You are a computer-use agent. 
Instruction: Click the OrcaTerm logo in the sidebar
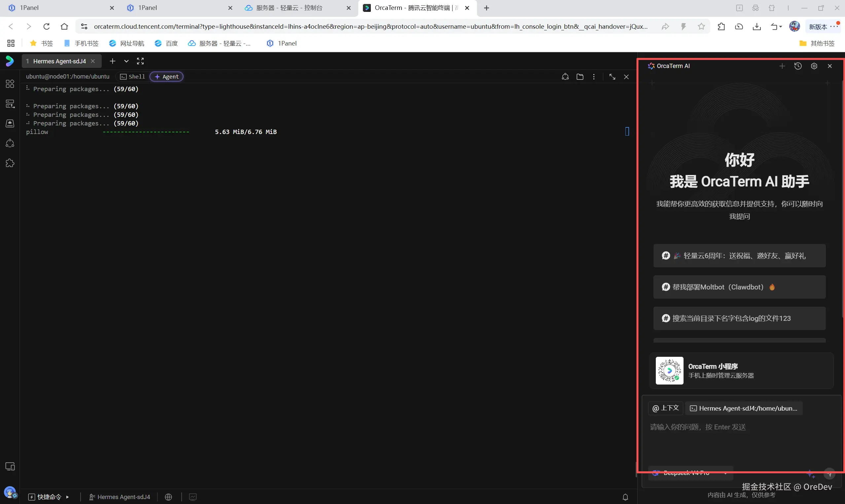[10, 61]
